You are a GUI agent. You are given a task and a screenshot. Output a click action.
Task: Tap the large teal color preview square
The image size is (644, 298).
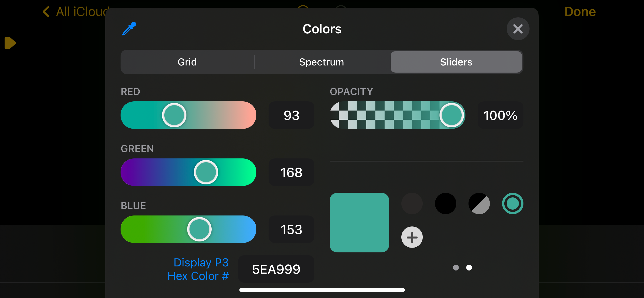click(x=359, y=223)
